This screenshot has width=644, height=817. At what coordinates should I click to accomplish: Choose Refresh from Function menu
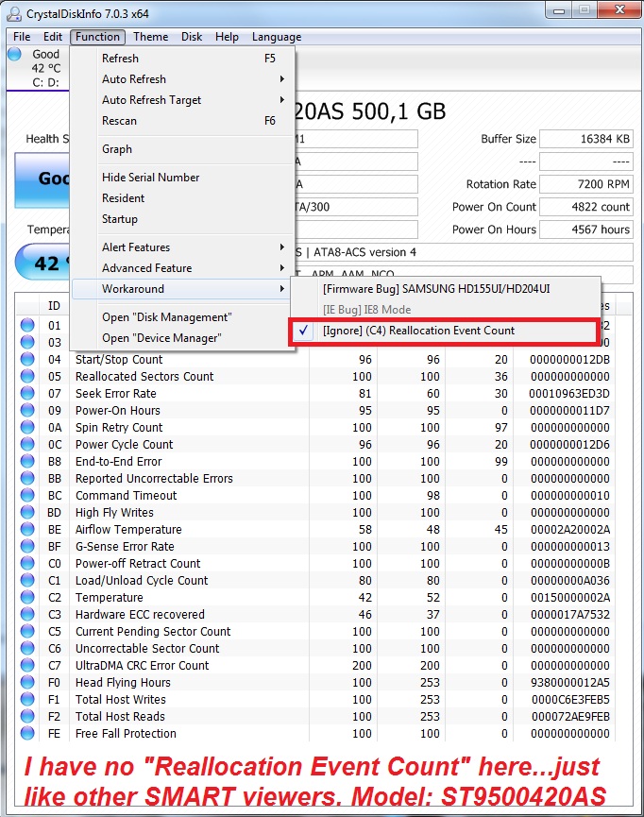pyautogui.click(x=183, y=59)
